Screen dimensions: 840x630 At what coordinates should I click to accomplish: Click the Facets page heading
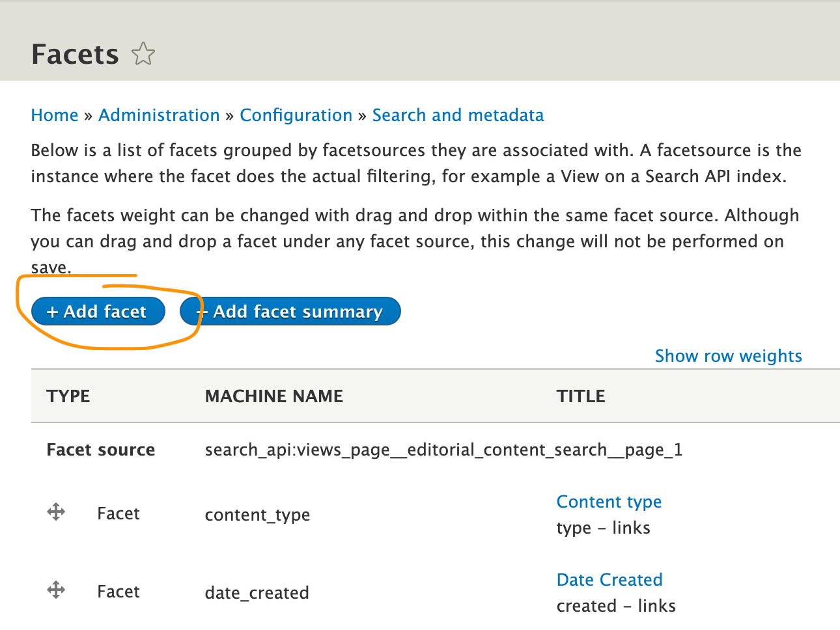coord(75,55)
